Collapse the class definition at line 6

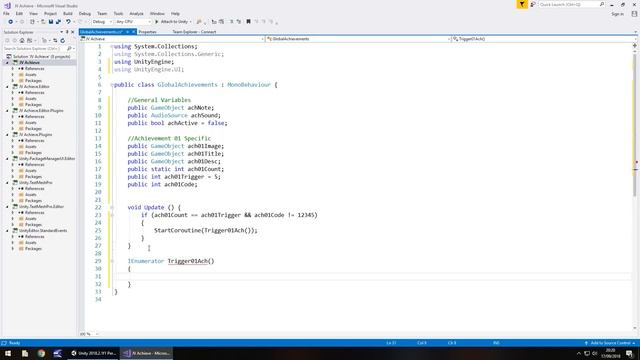click(112, 85)
